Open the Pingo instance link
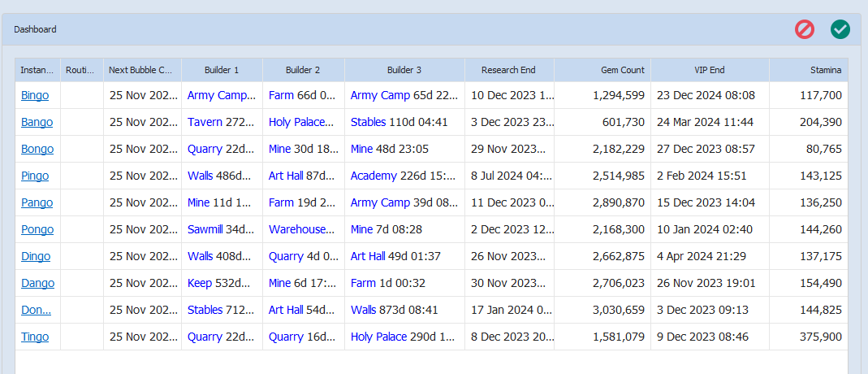The height and width of the screenshot is (374, 868). coord(35,176)
